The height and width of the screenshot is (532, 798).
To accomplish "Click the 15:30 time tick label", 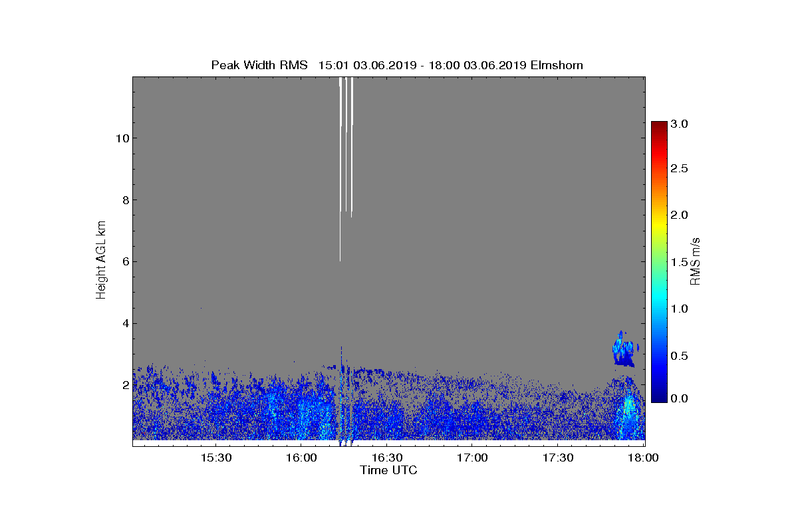I will tap(215, 458).
